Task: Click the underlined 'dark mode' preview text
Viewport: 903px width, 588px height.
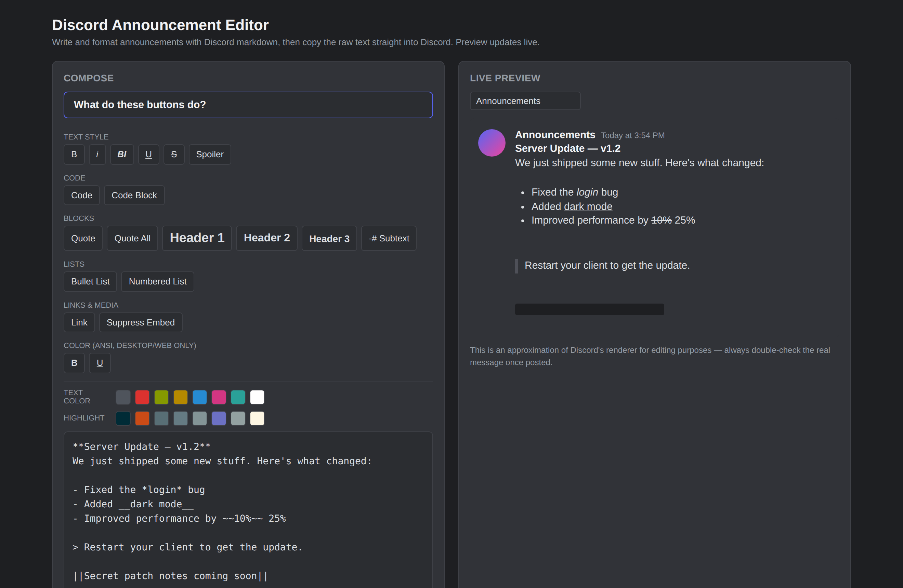Action: 588,206
